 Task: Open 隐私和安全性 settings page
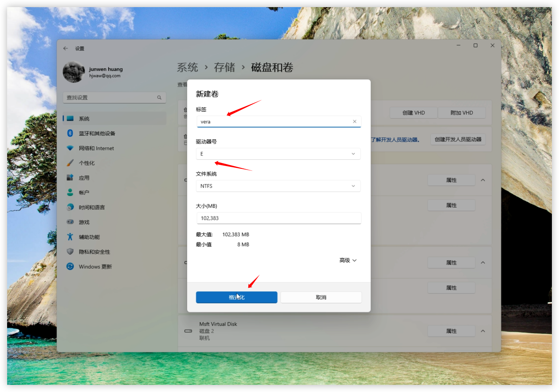[x=94, y=252]
